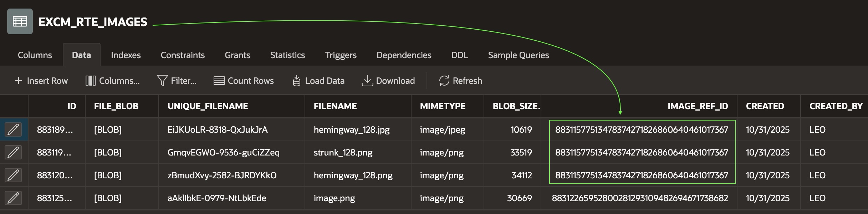Screen dimensions: 868x214
Task: Click the table icon beside EXCM_RTE_IMAGES
Action: point(20,21)
